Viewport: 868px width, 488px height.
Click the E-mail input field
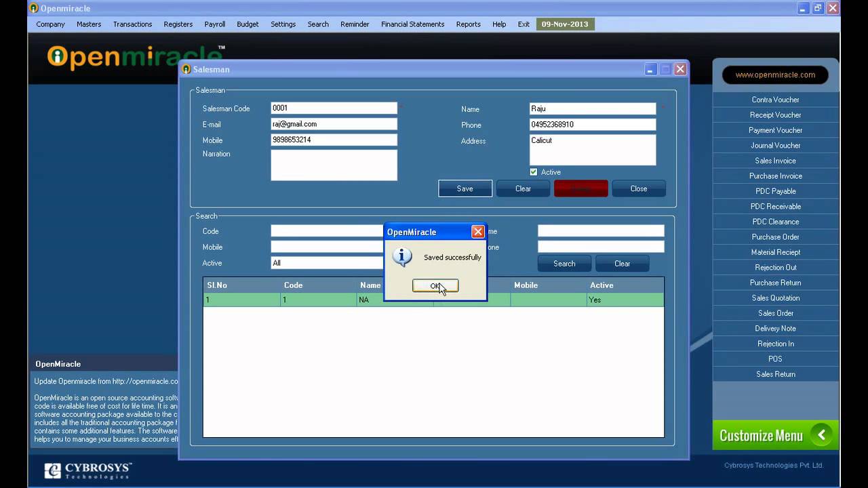click(334, 124)
